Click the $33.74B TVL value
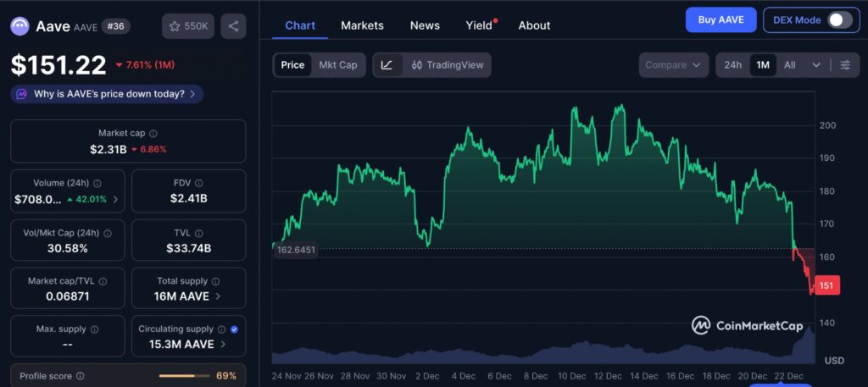The image size is (868, 387). (189, 248)
